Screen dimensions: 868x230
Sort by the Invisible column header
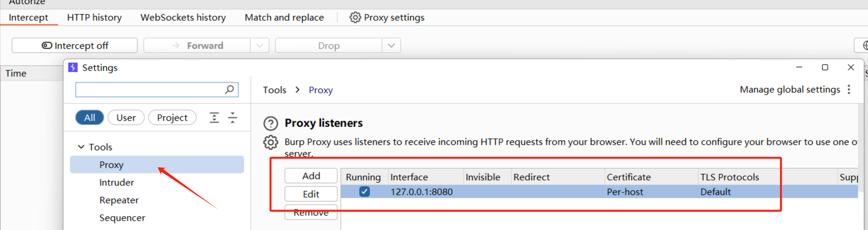(x=487, y=177)
